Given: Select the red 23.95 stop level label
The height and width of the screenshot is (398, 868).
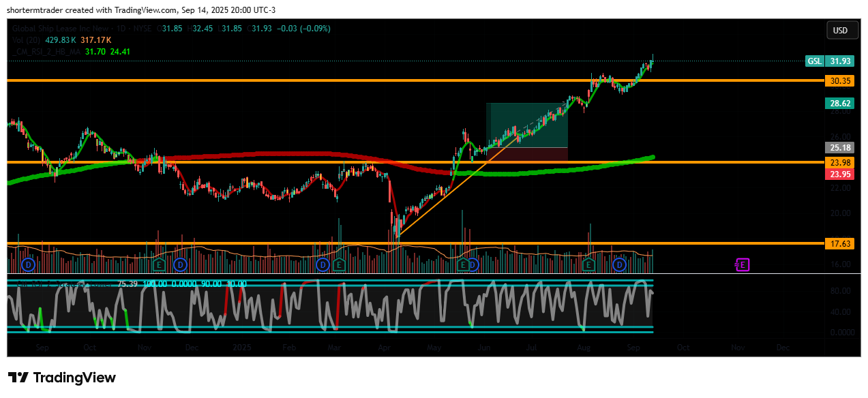Looking at the screenshot, I should 839,174.
